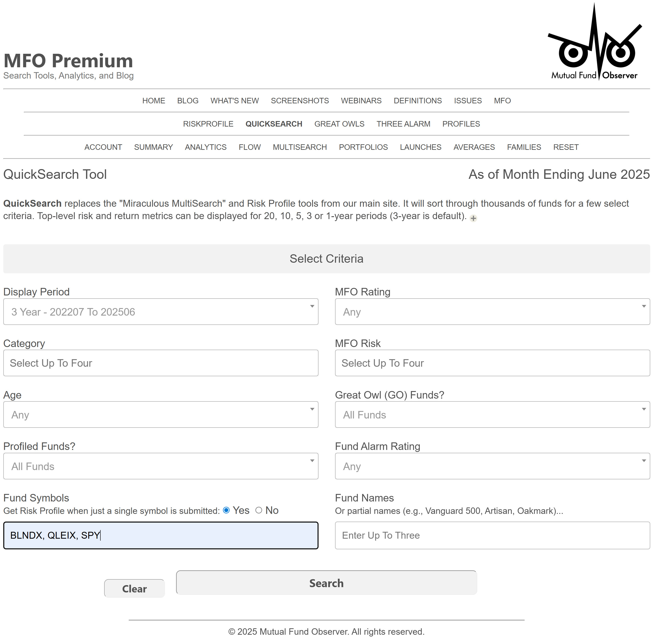Go to the MULTISEARCH page
This screenshot has height=644, width=652.
click(300, 147)
